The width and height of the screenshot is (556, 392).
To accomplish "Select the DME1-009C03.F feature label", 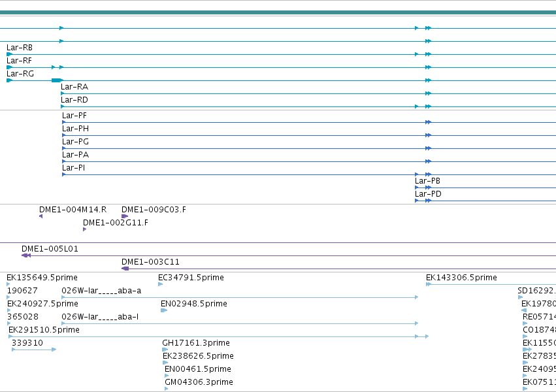I will (154, 210).
